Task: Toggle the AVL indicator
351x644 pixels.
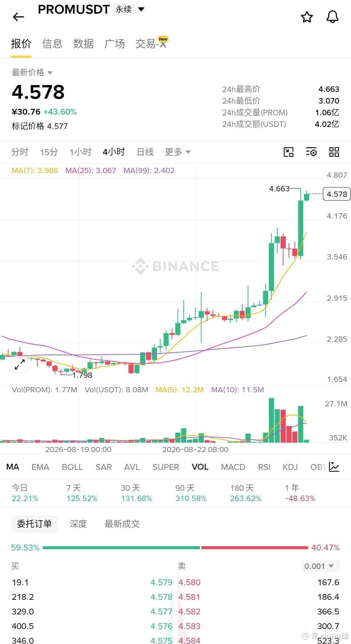Action: (x=132, y=467)
